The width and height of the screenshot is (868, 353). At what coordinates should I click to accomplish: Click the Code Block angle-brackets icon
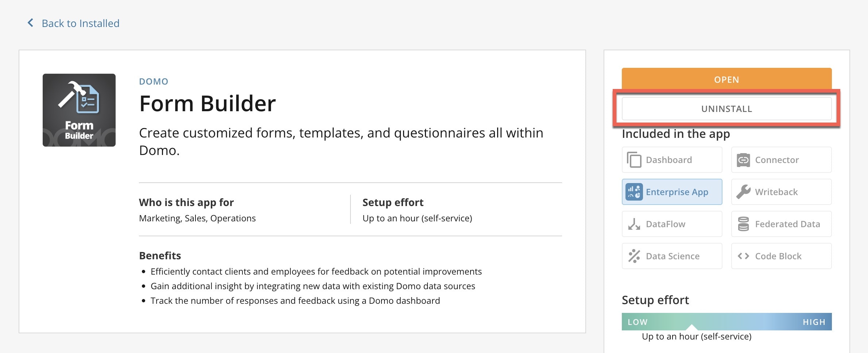coord(743,256)
